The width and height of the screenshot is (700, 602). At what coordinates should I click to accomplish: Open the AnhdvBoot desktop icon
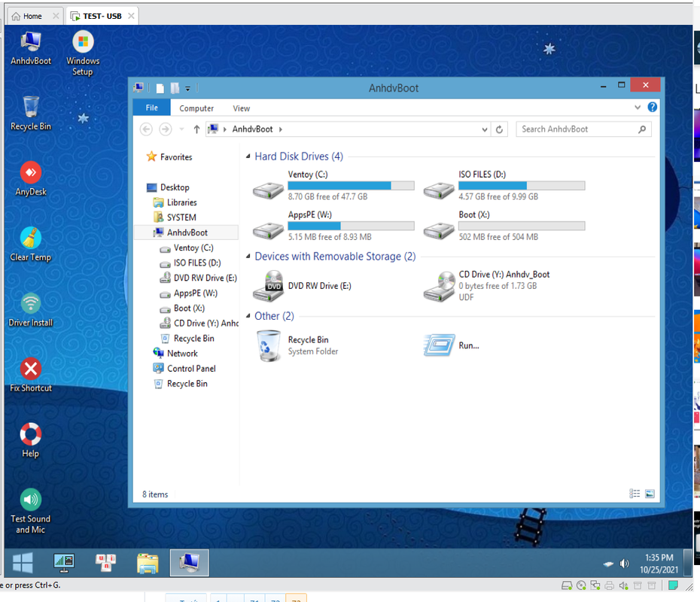click(x=31, y=48)
